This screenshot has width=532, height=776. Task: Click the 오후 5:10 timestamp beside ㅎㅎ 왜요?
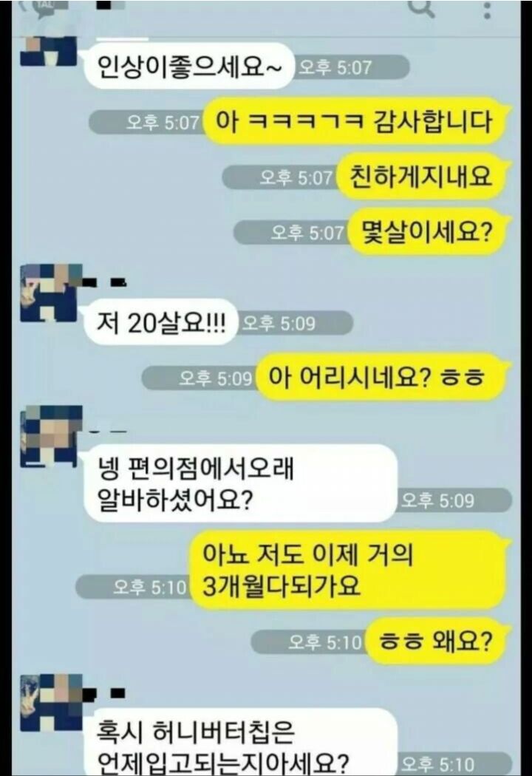click(309, 642)
